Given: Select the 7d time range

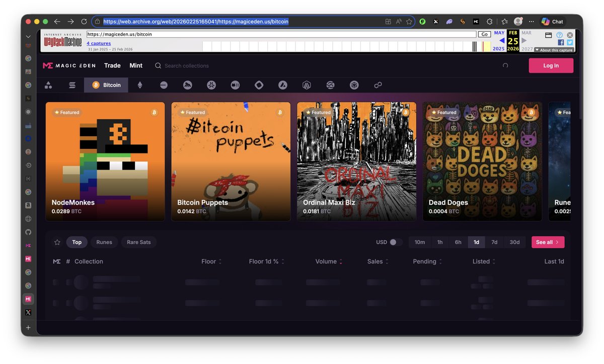Looking at the screenshot, I should point(494,242).
